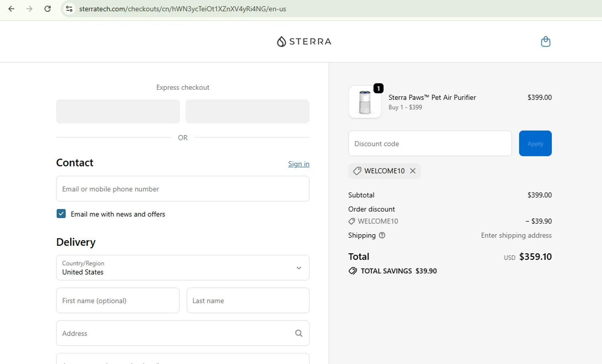This screenshot has height=364, width=602.
Task: Click the Express checkout heading
Action: (183, 87)
